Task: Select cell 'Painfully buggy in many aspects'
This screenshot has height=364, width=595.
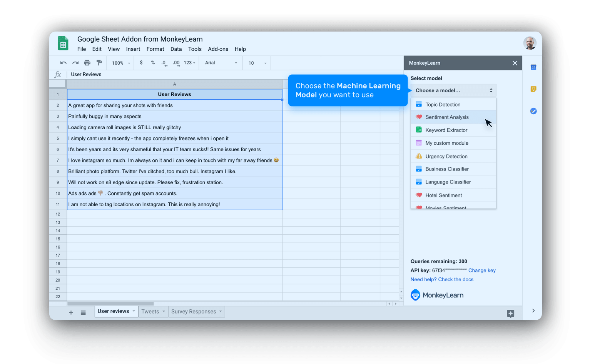Action: (x=175, y=116)
